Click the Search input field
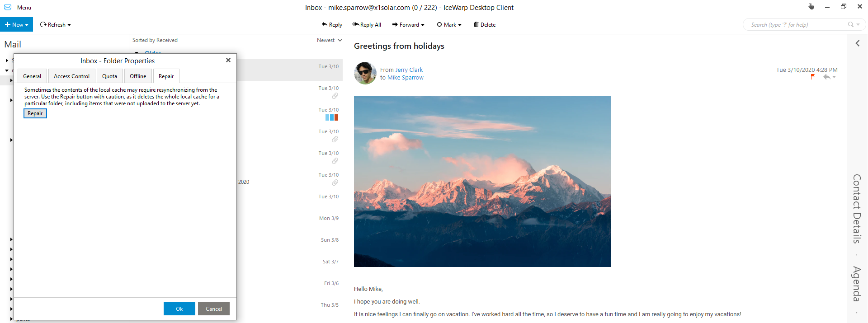The width and height of the screenshot is (868, 323). pos(796,25)
